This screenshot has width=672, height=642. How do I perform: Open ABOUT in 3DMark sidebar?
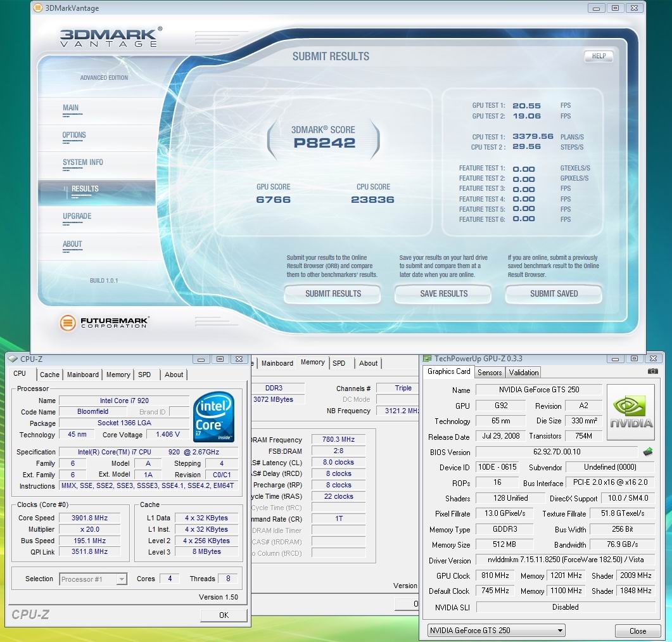point(72,244)
